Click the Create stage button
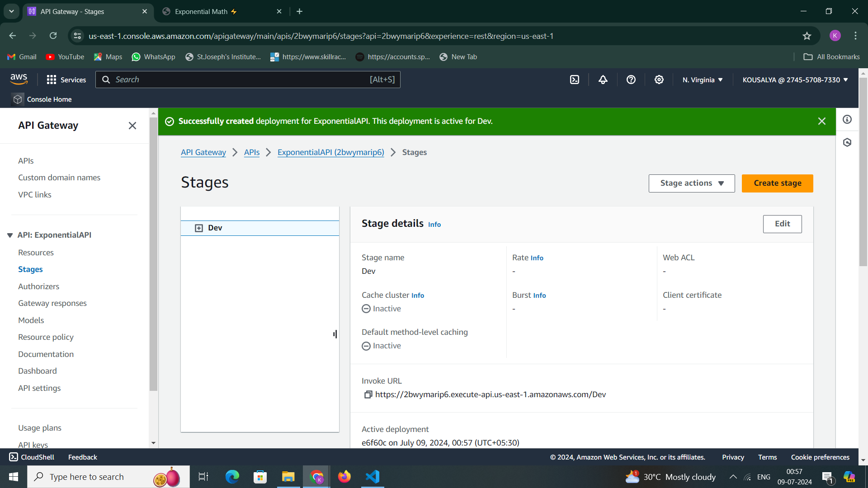The width and height of the screenshot is (868, 488). click(x=777, y=183)
